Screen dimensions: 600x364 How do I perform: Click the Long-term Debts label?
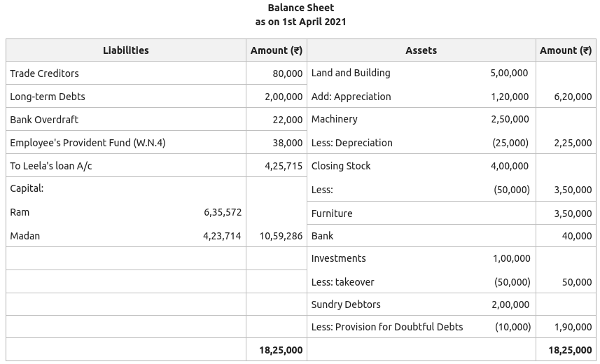[47, 97]
